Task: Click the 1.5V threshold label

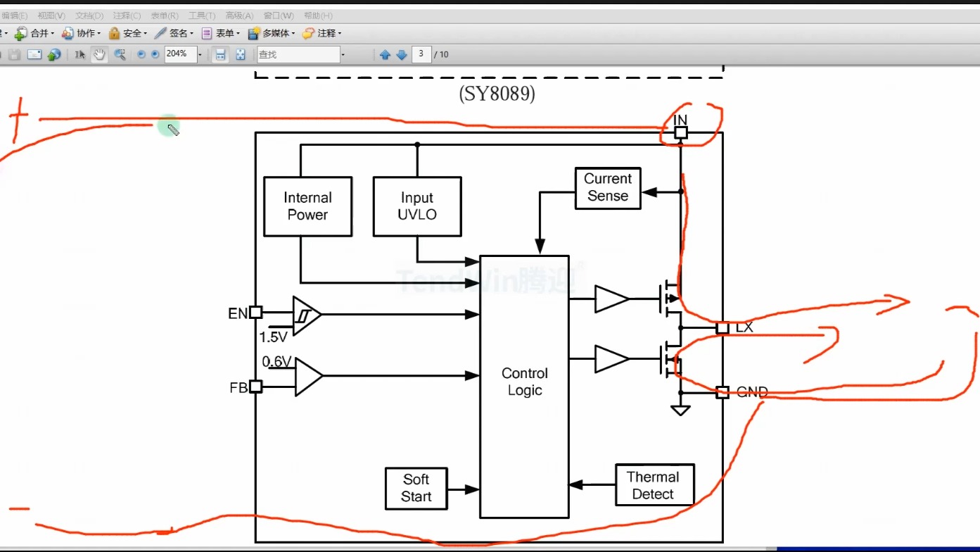Action: tap(274, 337)
